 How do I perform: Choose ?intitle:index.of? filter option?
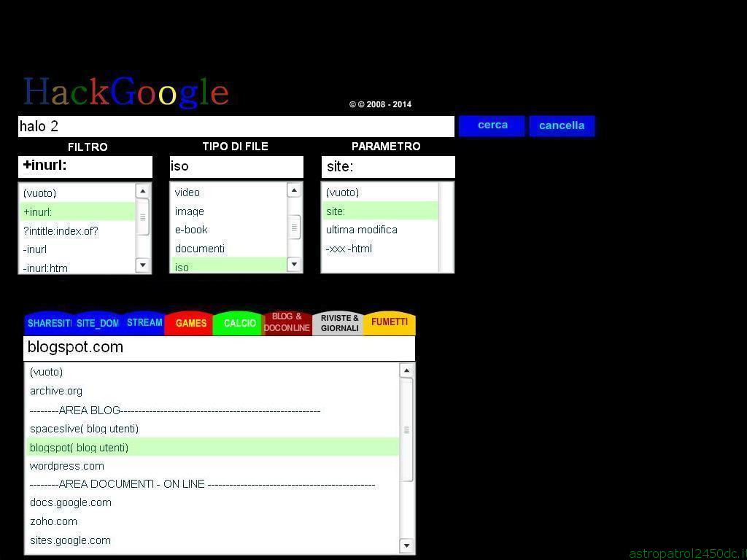pyautogui.click(x=78, y=231)
